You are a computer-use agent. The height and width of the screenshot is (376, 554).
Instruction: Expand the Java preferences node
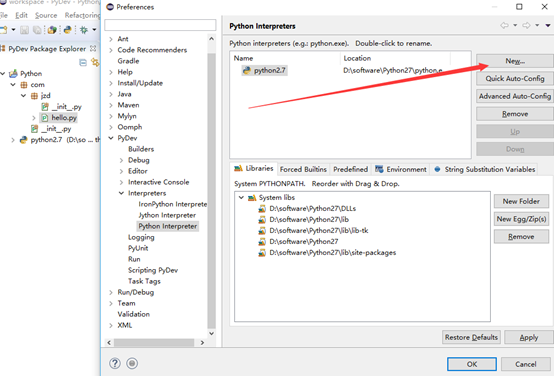coord(111,94)
